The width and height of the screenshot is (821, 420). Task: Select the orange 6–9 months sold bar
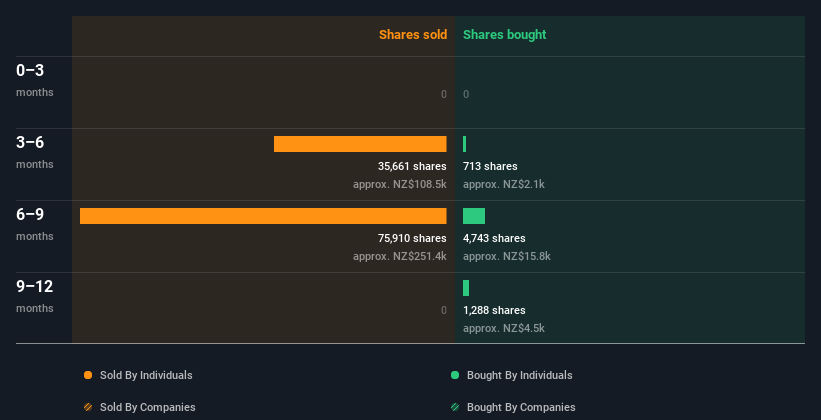point(263,216)
